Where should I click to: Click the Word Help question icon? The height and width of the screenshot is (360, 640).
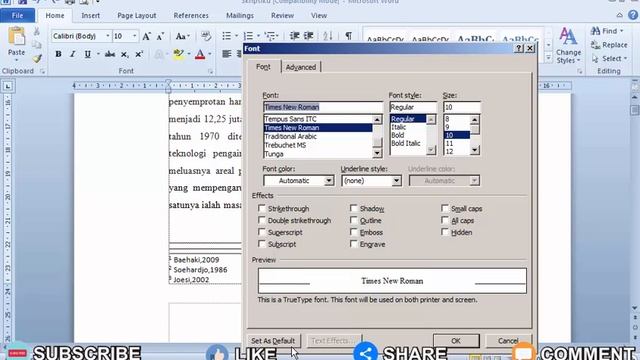(633, 15)
